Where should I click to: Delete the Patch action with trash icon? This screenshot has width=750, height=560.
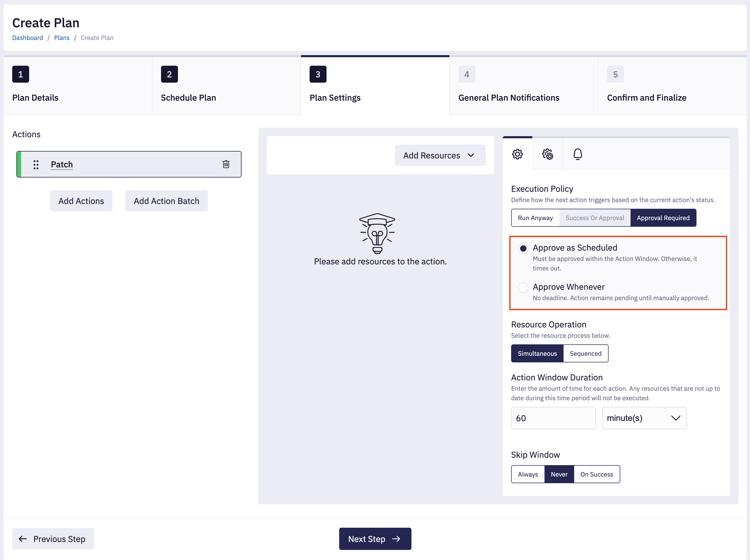tap(226, 165)
